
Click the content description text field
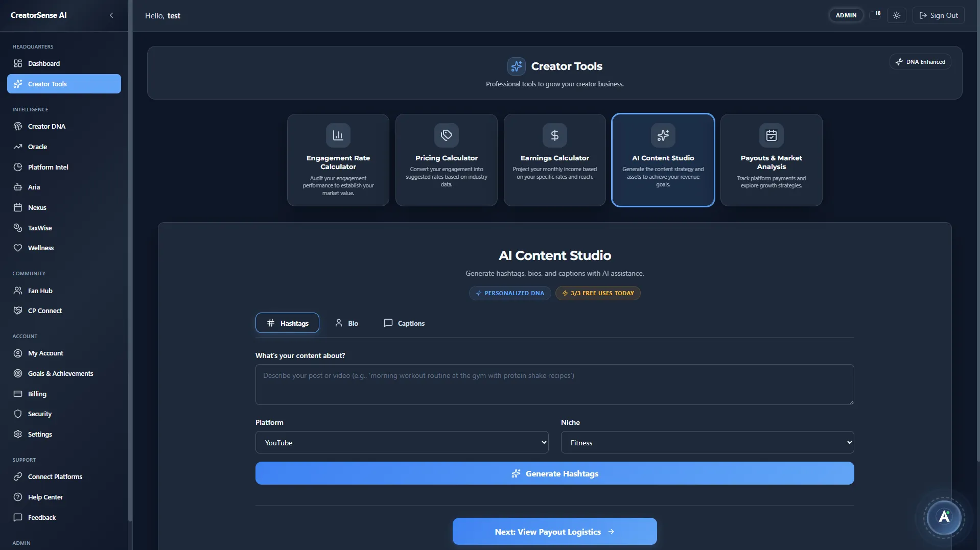tap(554, 385)
